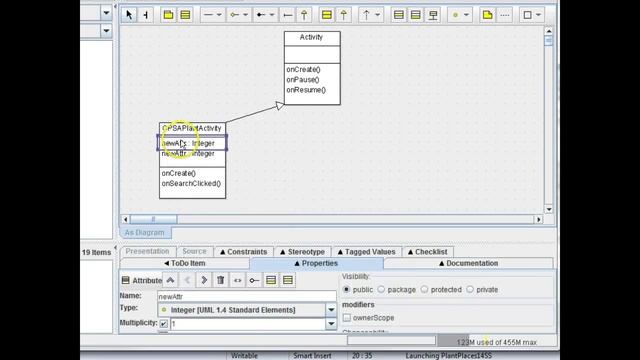Viewport: 640px width, 360px height.
Task: Set visibility to public
Action: click(347, 289)
